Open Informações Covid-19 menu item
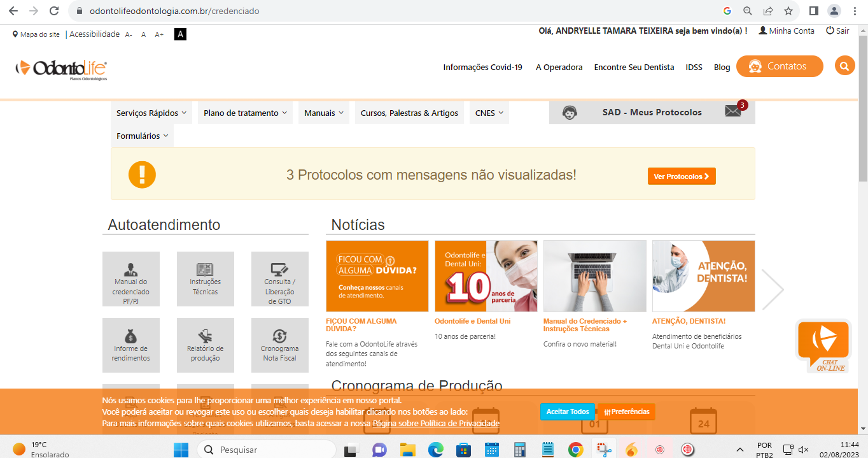 tap(482, 67)
